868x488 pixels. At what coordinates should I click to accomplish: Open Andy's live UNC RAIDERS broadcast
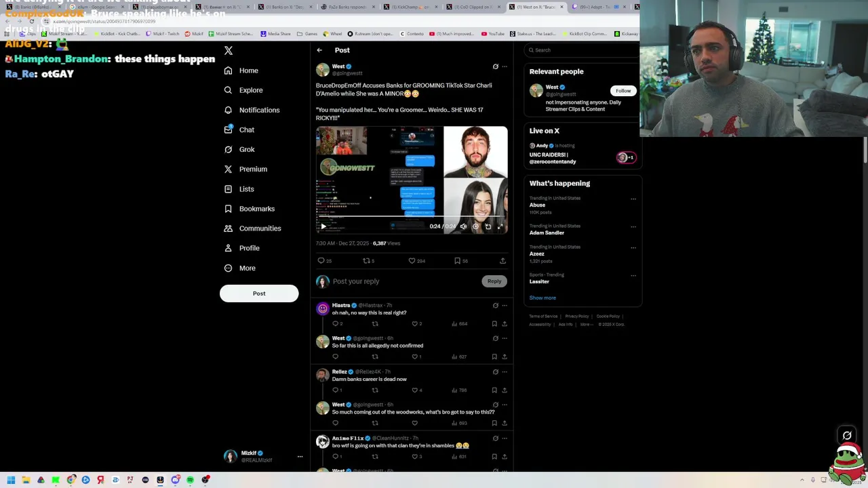pos(583,154)
